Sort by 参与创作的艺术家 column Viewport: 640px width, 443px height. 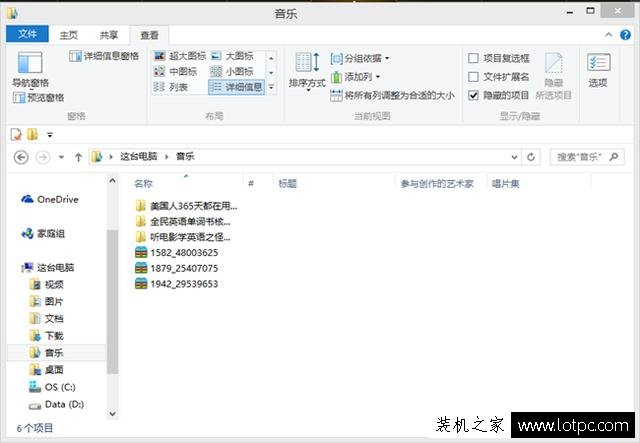point(437,184)
